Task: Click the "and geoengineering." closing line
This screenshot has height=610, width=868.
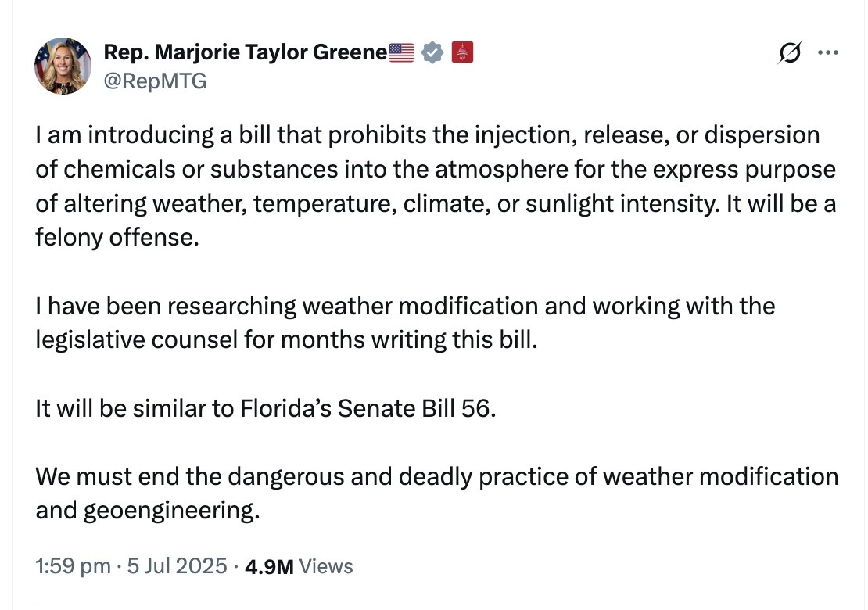Action: tap(147, 510)
